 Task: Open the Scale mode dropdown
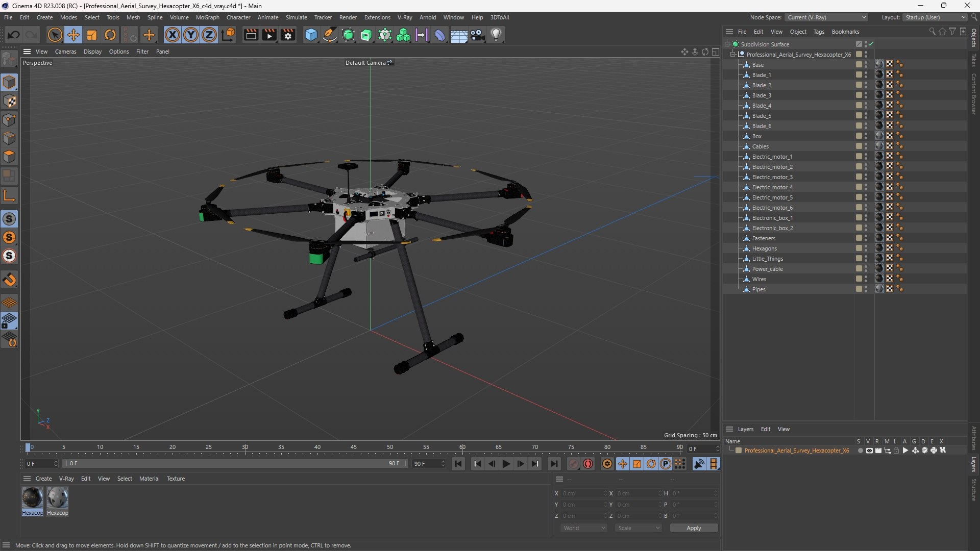pyautogui.click(x=639, y=528)
